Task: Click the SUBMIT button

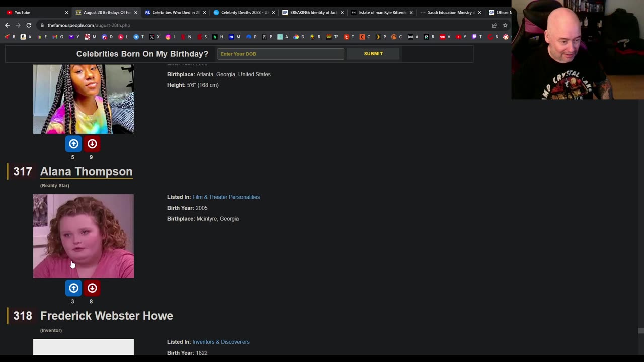Action: (373, 54)
